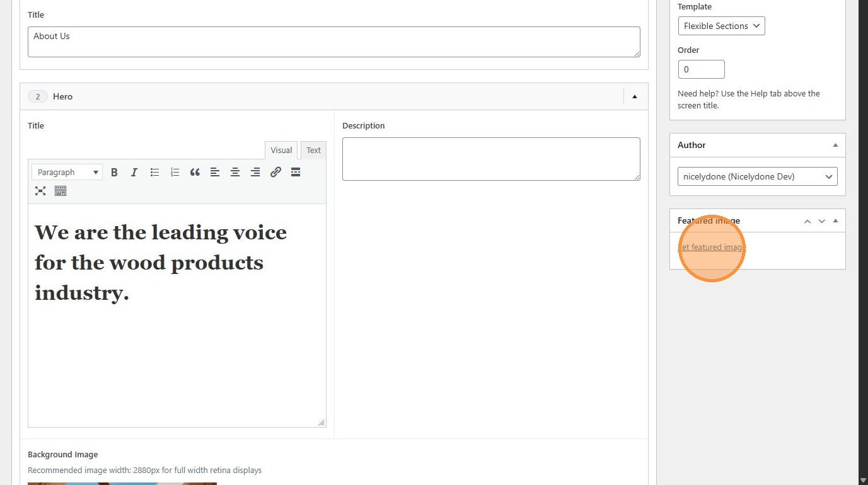868x485 pixels.
Task: Toggle the editor toolbar kitchen sink
Action: 61,191
